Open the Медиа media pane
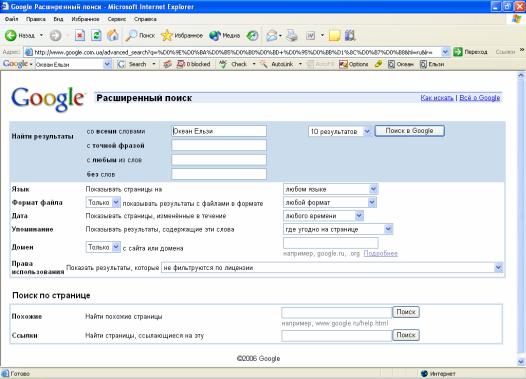The width and height of the screenshot is (526, 379). pos(224,35)
